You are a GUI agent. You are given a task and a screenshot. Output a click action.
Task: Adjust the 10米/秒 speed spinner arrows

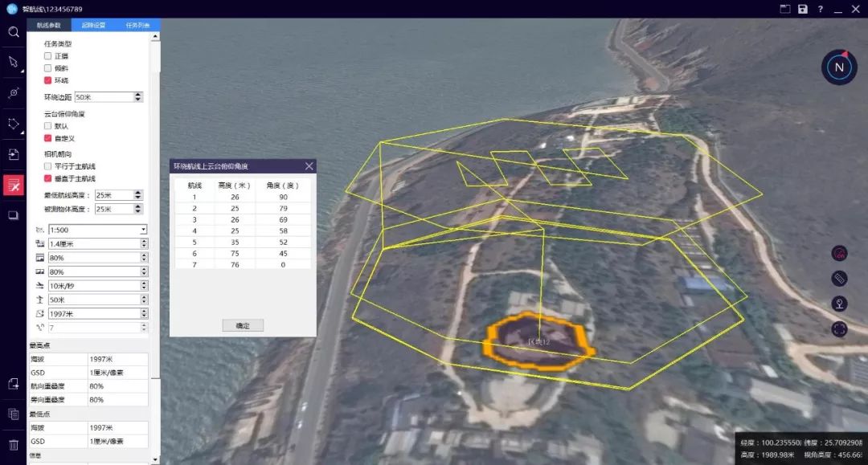tap(144, 285)
